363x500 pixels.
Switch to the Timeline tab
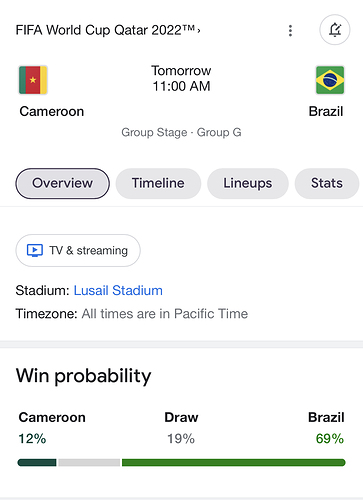(x=158, y=183)
